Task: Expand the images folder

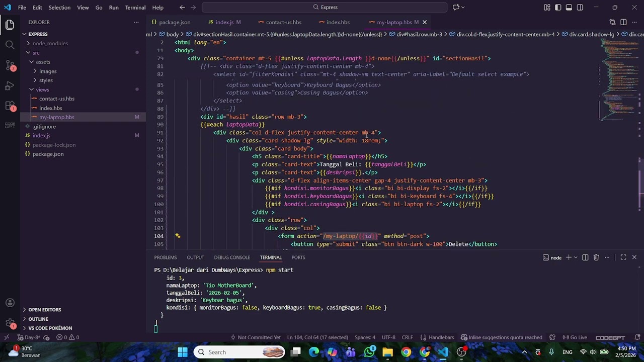Action: pyautogui.click(x=48, y=71)
